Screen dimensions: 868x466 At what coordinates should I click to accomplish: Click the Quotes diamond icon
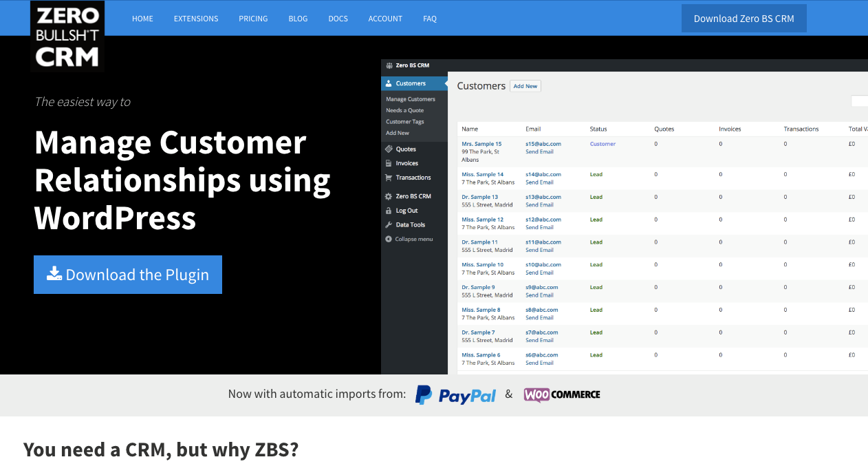pyautogui.click(x=389, y=149)
